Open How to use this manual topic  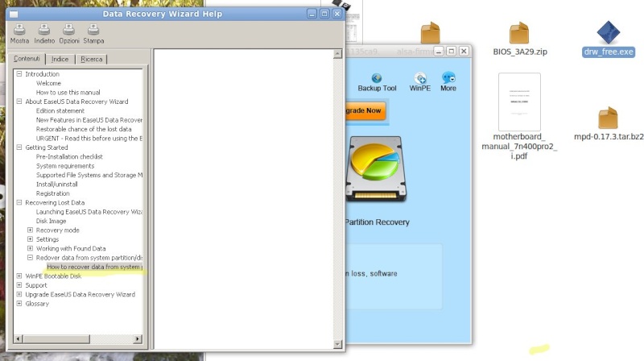(68, 92)
